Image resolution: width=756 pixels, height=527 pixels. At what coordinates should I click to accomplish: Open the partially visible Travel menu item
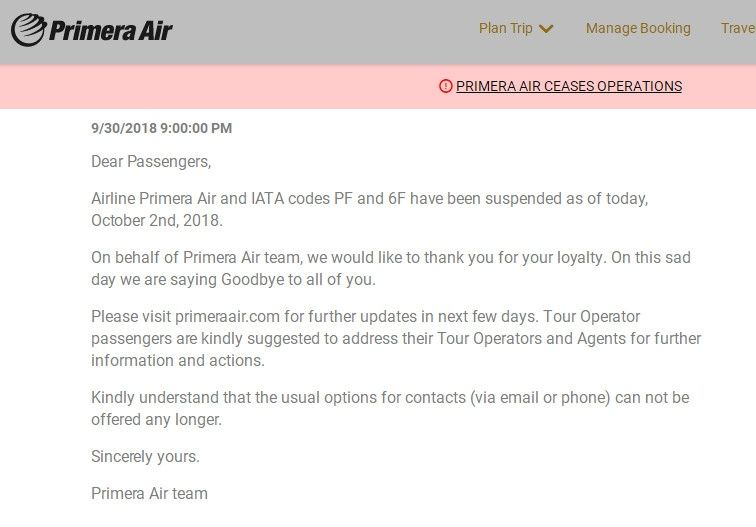tap(738, 28)
